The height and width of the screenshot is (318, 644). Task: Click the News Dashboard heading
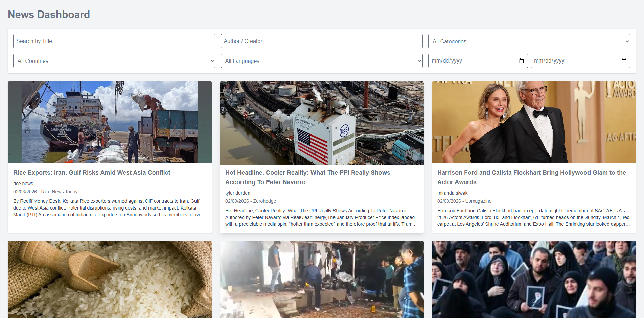coord(49,14)
